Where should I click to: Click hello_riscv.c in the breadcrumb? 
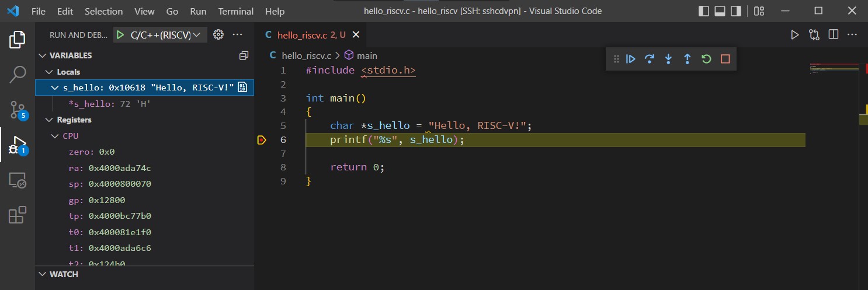(307, 55)
